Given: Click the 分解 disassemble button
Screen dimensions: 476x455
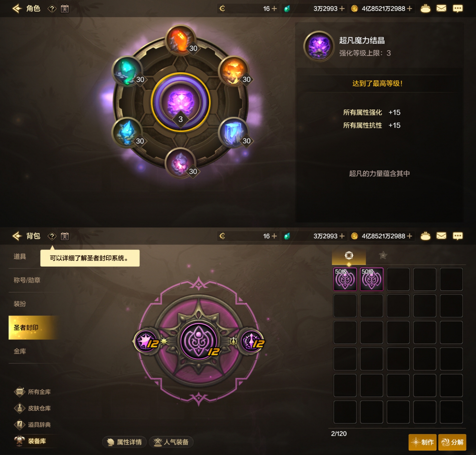Looking at the screenshot, I should point(452,442).
